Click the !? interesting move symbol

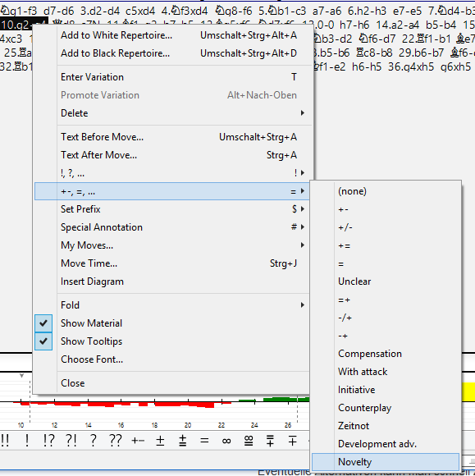pyautogui.click(x=48, y=441)
